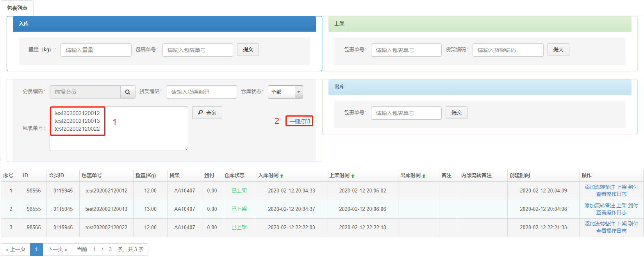Click 创建时间 value 2020-02-12 22:21:33
Viewport: 644px width, 257px height.
543,228
